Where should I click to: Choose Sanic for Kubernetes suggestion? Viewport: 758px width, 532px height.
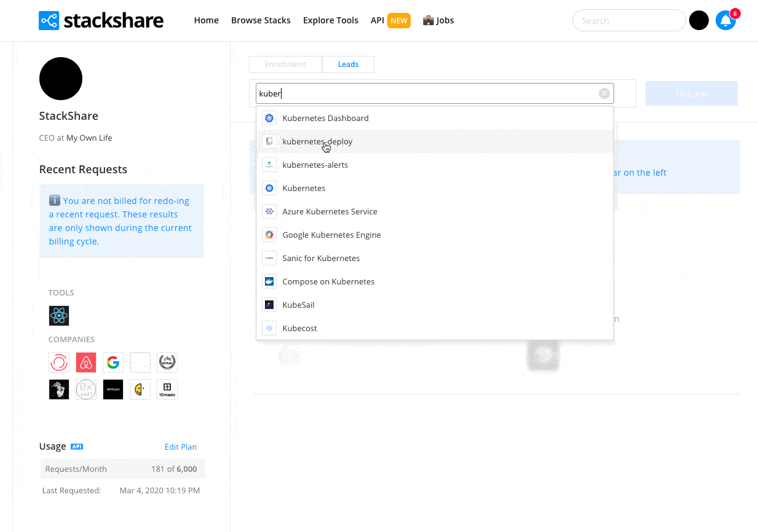(x=435, y=258)
